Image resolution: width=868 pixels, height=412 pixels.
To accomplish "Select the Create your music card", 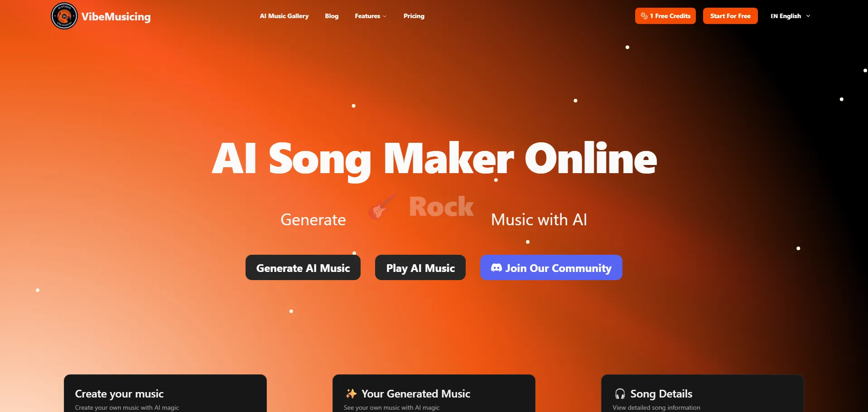I will tap(165, 393).
